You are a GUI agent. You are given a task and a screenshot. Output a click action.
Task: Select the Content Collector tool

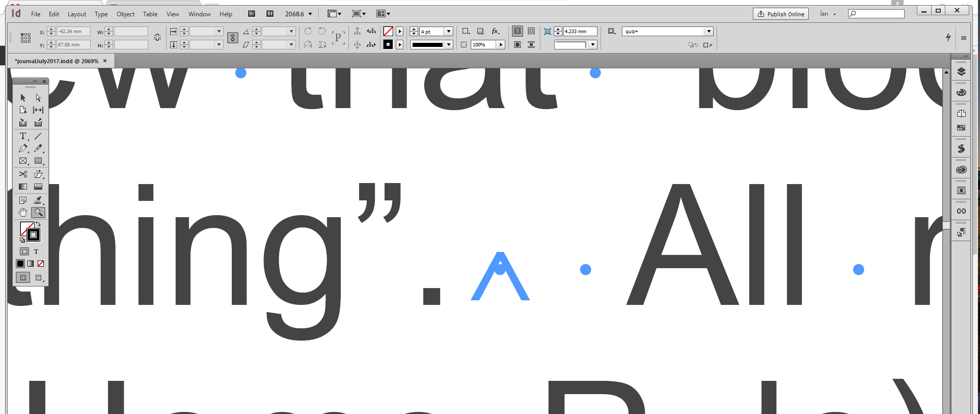coord(23,122)
